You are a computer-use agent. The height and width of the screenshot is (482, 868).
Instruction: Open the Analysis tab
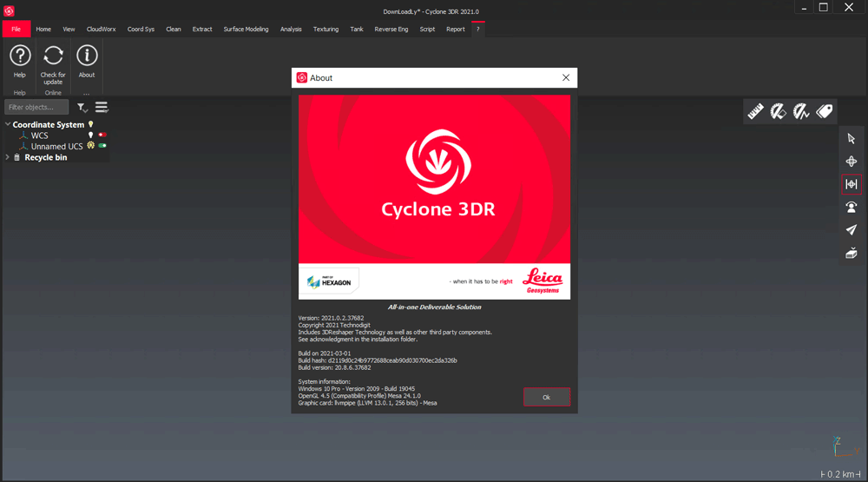(x=291, y=30)
